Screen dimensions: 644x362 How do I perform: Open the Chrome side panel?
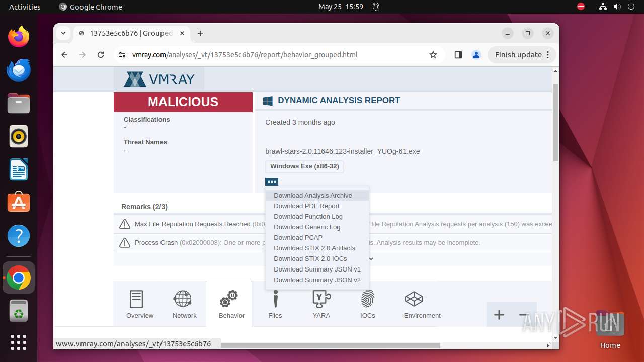(x=458, y=55)
